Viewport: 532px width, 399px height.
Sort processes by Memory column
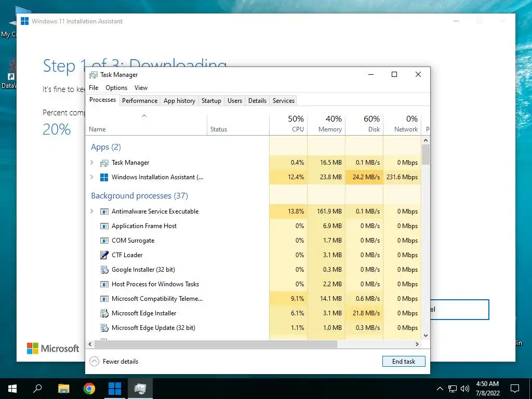pos(326,124)
